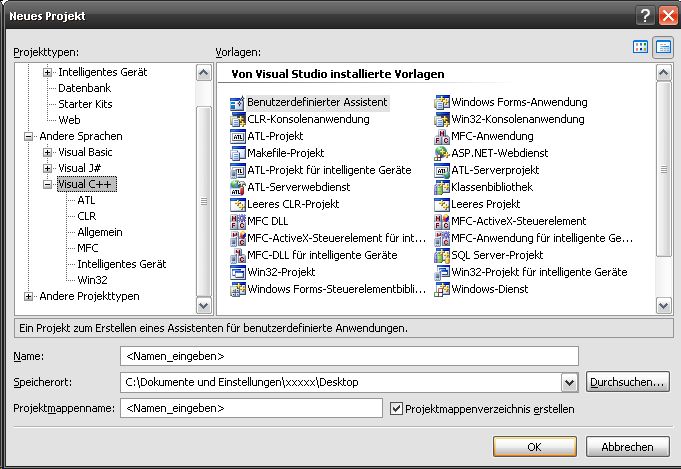Select the ASP.NET-Webdienst icon

[x=441, y=154]
